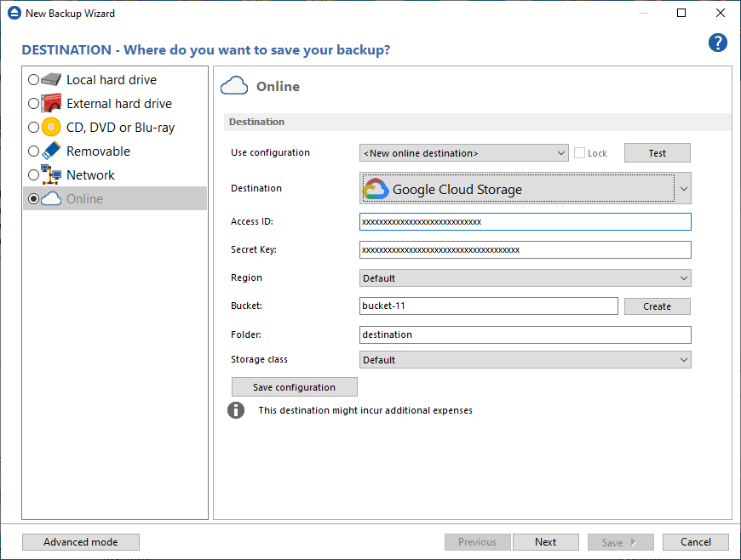Click the Test button
The height and width of the screenshot is (560, 741).
[657, 153]
